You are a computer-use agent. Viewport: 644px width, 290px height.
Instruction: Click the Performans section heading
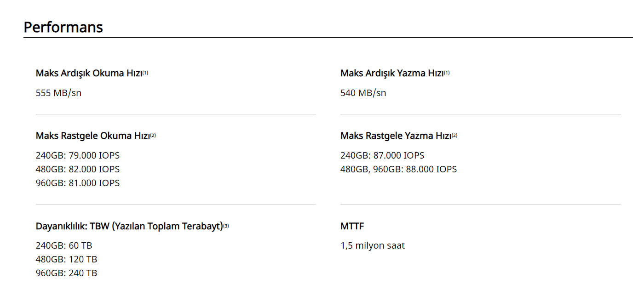pyautogui.click(x=63, y=27)
